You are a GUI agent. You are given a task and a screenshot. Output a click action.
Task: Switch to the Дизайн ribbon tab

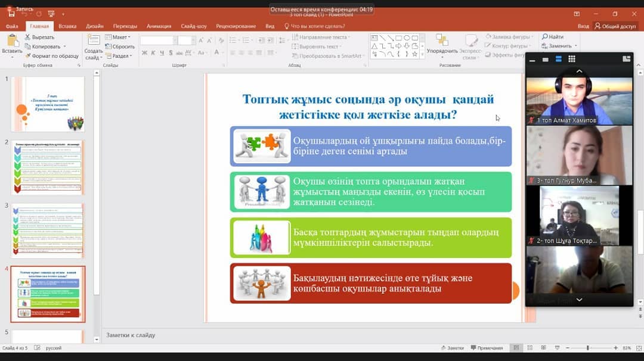tap(95, 26)
